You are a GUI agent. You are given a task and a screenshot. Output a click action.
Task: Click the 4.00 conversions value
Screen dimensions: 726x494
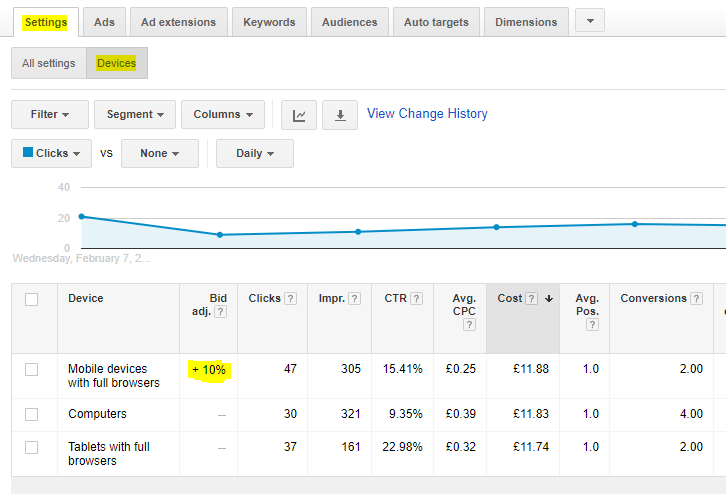[x=691, y=413]
